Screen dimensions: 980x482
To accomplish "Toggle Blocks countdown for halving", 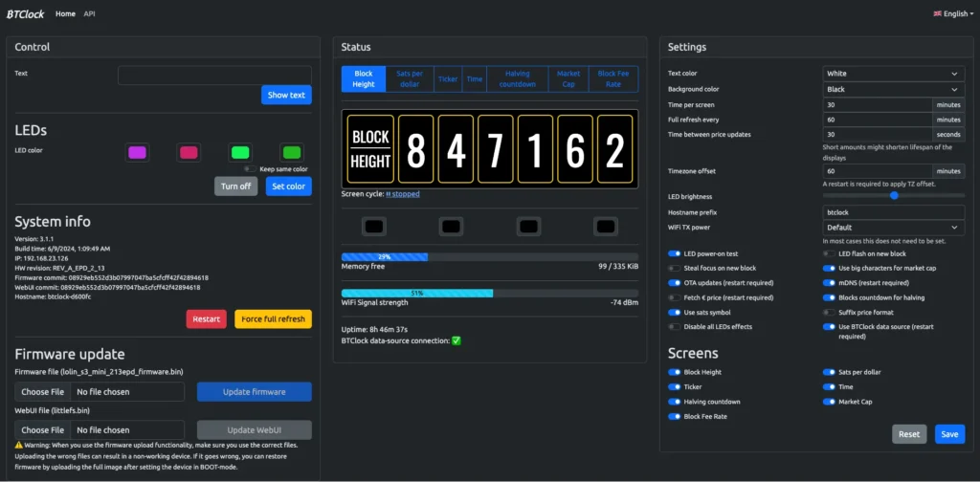I will (x=829, y=297).
